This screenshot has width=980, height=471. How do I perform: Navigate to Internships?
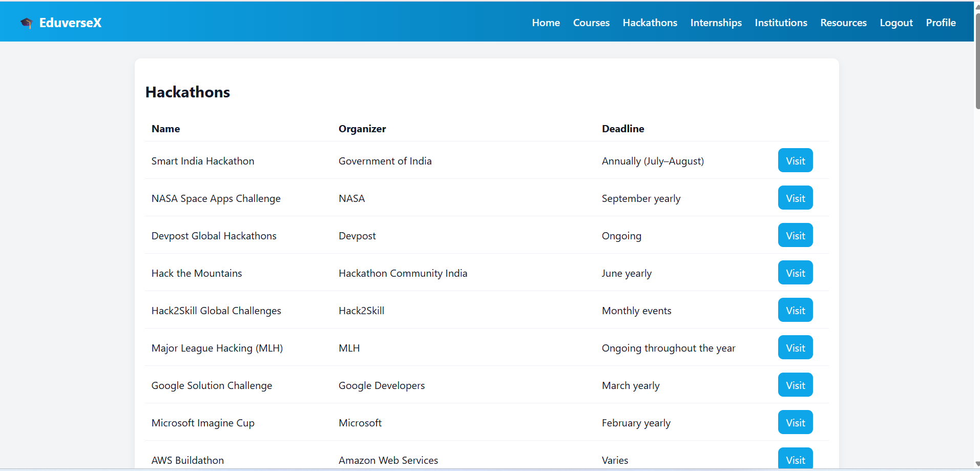[716, 23]
